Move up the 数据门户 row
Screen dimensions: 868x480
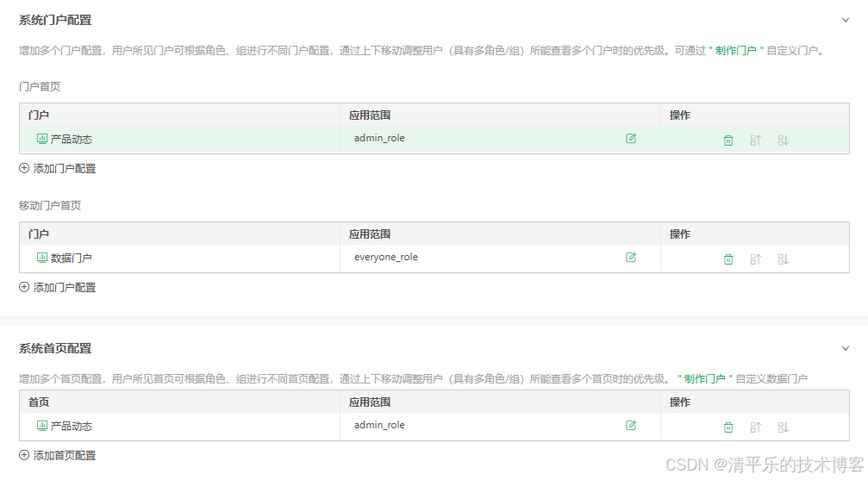pos(756,259)
